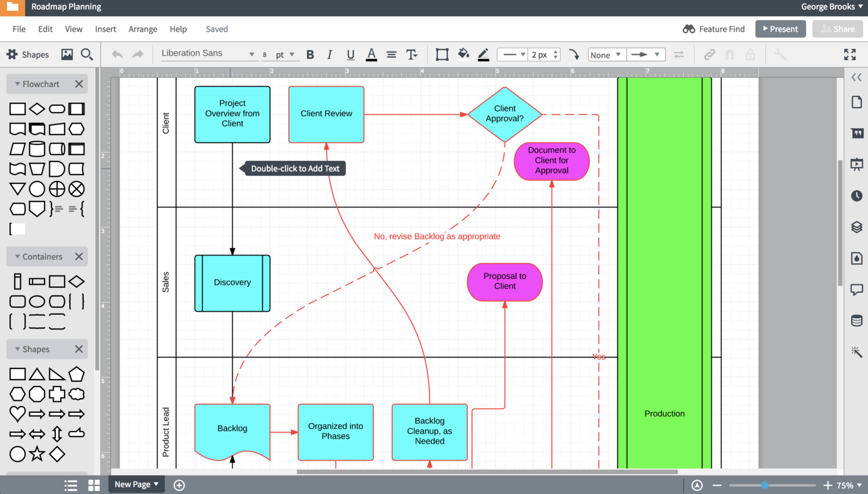Open the 75% zoom level dropdown
868x494 pixels.
[849, 485]
